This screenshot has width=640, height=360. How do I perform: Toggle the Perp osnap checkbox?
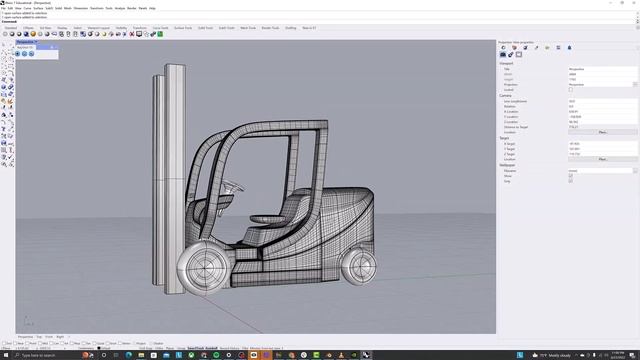coord(72,343)
